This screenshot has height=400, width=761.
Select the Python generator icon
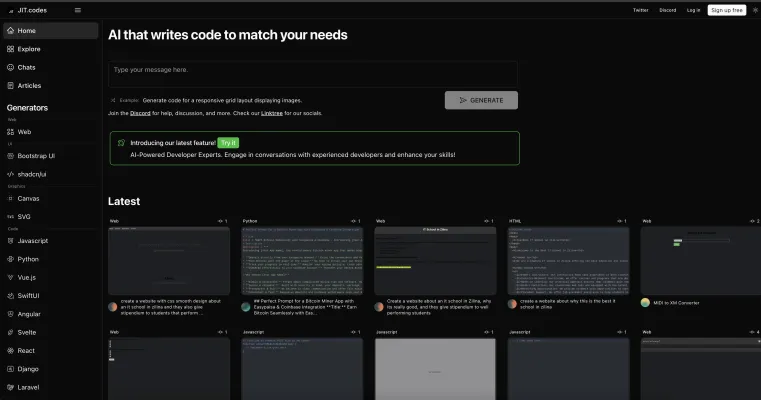click(10, 258)
